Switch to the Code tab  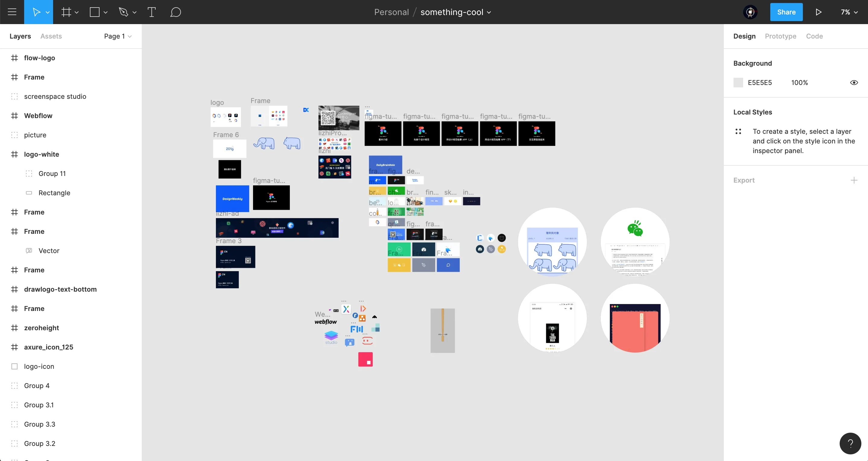pos(814,36)
